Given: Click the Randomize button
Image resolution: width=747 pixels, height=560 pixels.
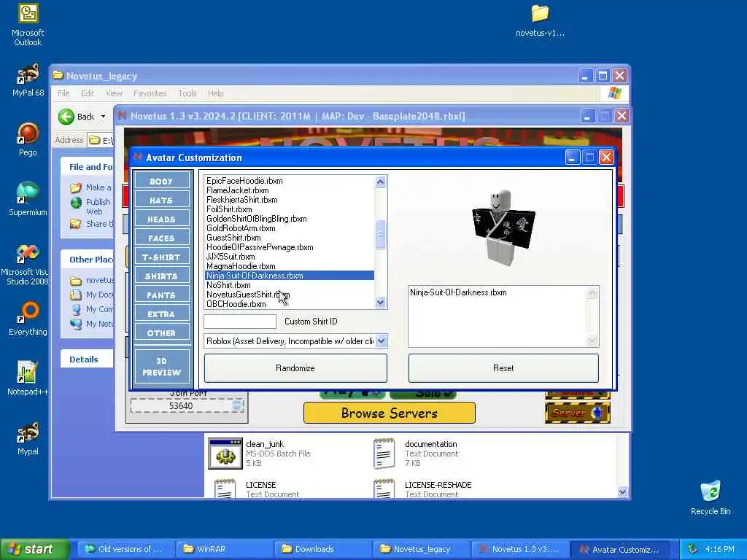Looking at the screenshot, I should (295, 367).
